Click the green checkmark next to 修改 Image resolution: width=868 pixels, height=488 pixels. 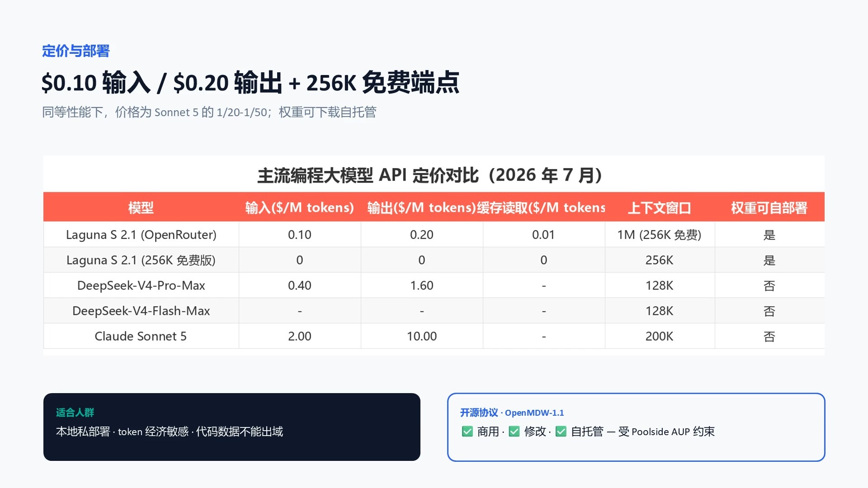point(514,432)
